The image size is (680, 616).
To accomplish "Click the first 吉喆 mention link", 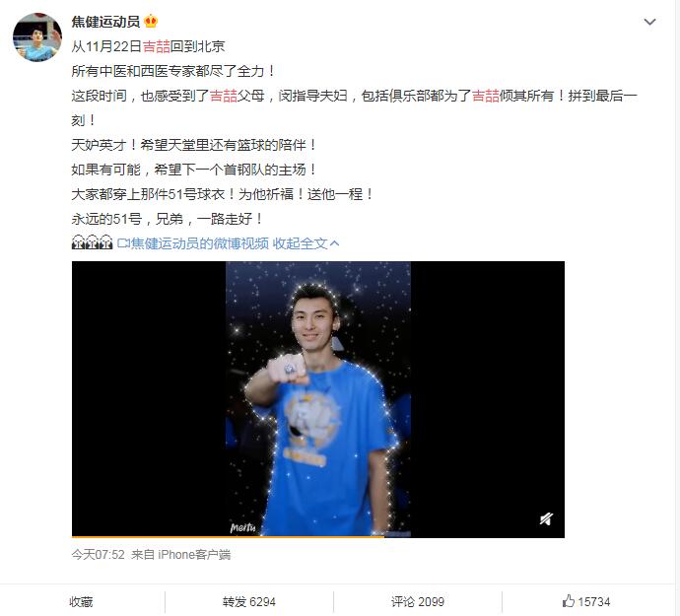I will (156, 46).
